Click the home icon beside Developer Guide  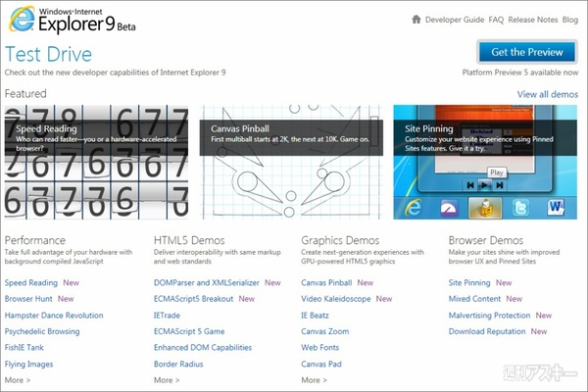[x=416, y=20]
